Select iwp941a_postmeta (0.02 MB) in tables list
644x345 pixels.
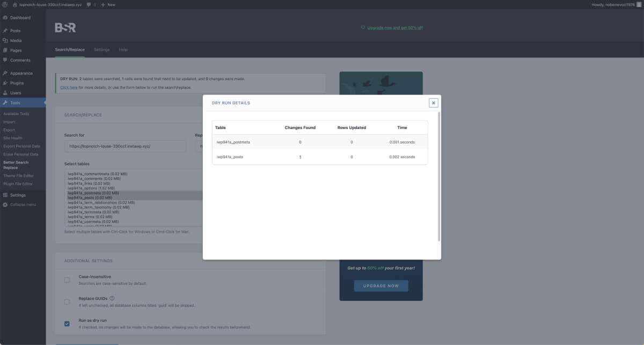pos(93,193)
